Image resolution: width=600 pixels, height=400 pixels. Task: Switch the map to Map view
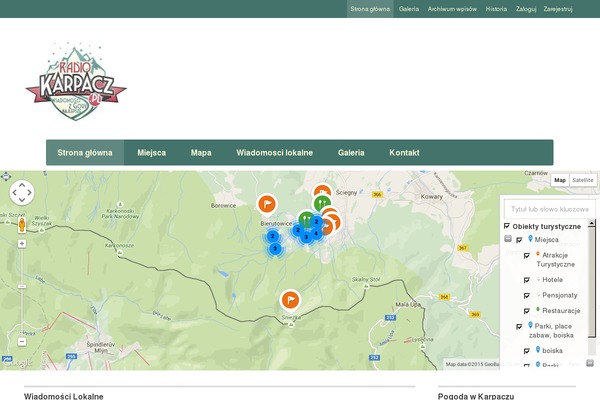[x=560, y=180]
